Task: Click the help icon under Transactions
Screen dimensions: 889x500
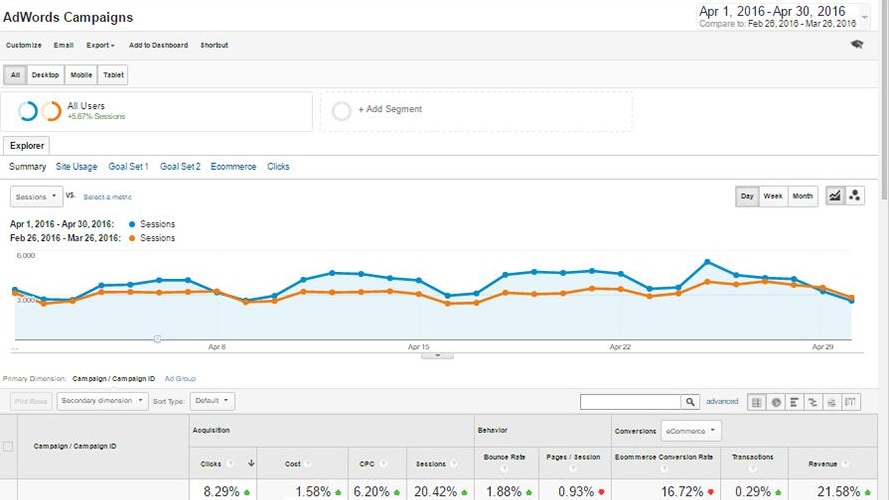Action: (752, 468)
